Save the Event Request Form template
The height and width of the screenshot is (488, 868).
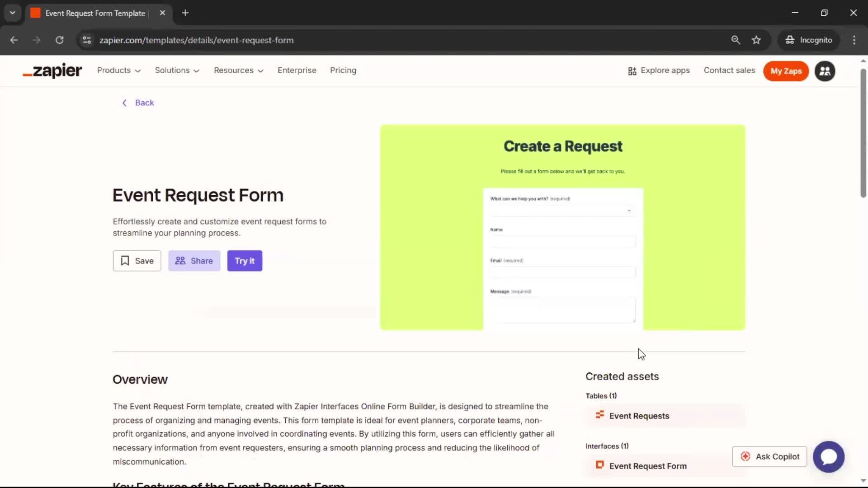137,261
